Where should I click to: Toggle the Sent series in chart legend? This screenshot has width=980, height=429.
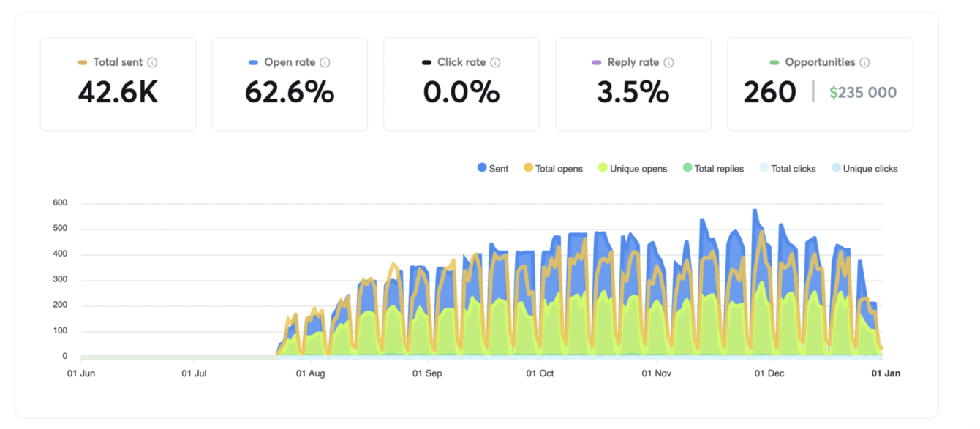[493, 168]
